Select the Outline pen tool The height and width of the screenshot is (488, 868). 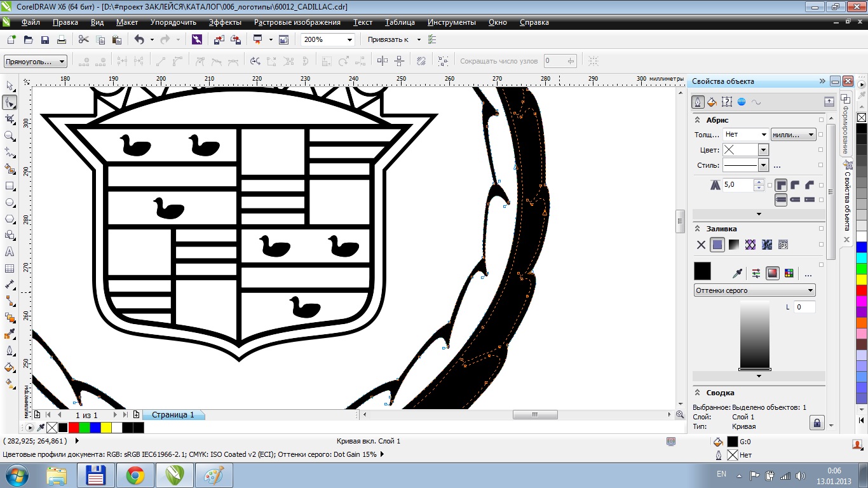tap(10, 351)
